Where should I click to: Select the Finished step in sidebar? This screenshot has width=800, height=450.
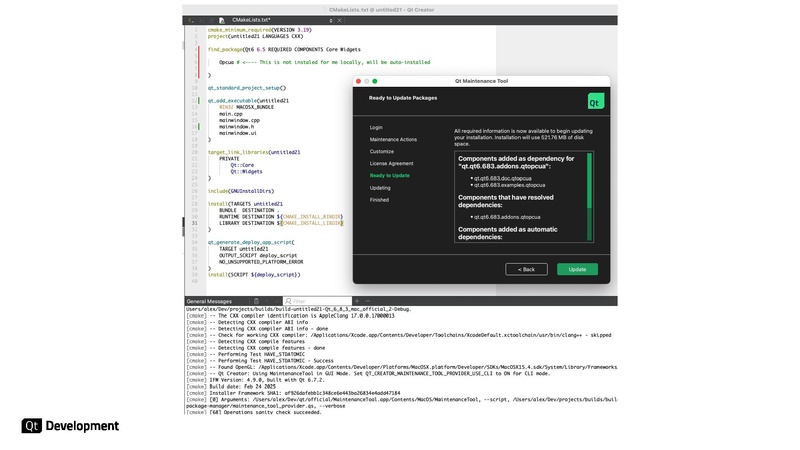tap(379, 200)
